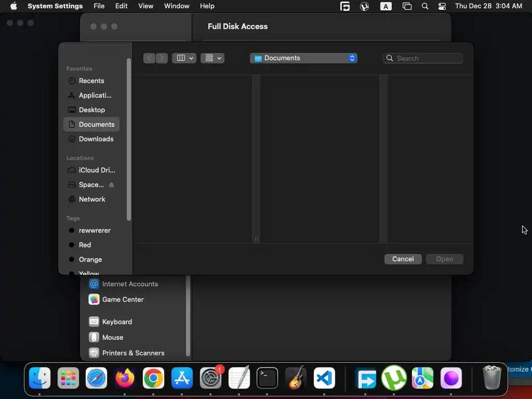Open Printers & Scanners settings

127,353
